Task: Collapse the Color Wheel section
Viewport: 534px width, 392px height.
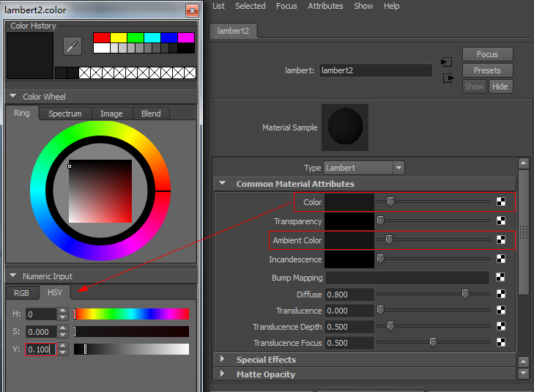Action: tap(13, 96)
